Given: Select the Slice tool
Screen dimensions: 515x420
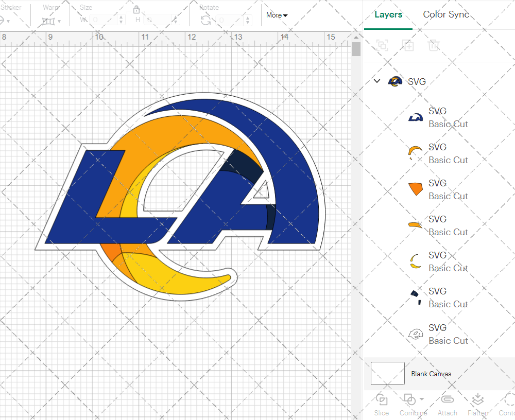Looking at the screenshot, I should coord(381,404).
